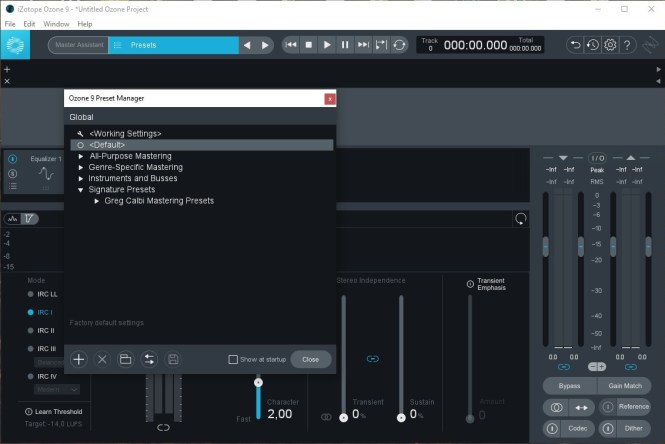This screenshot has height=444, width=665.
Task: Select IRC III mode radio button
Action: pyautogui.click(x=30, y=349)
